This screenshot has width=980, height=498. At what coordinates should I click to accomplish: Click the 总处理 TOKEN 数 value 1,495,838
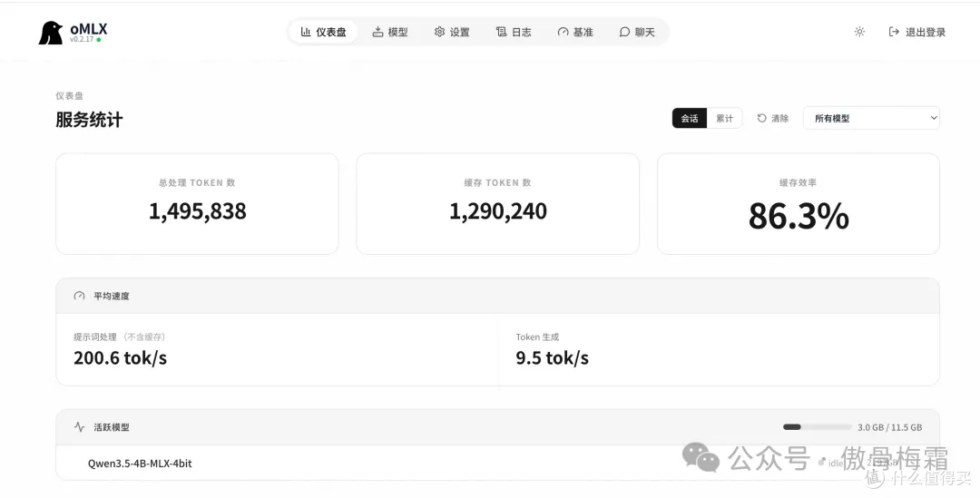[x=198, y=211]
